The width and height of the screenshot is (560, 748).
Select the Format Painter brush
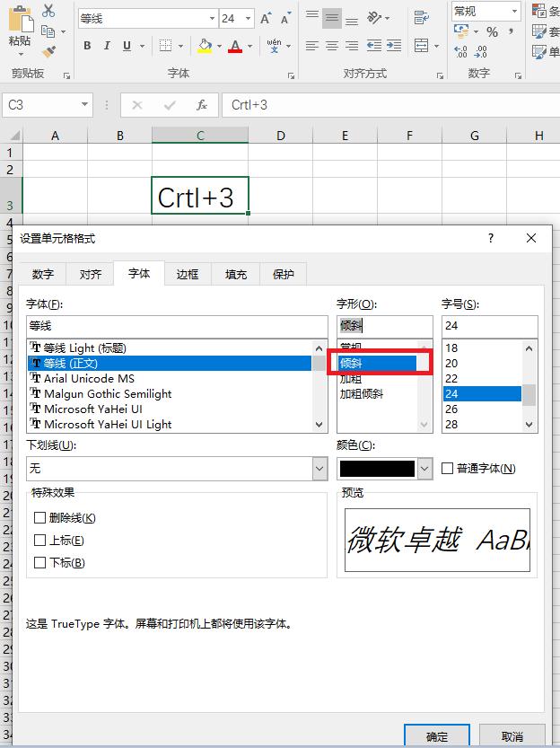click(48, 50)
